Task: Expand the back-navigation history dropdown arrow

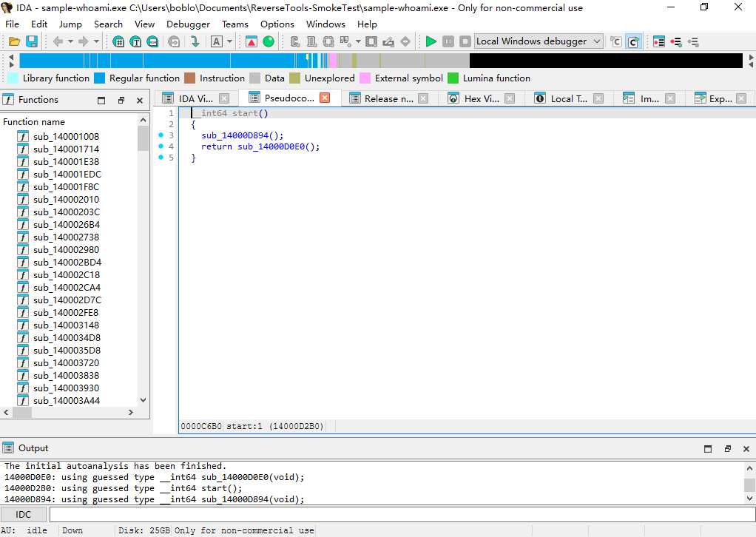Action: click(x=70, y=41)
